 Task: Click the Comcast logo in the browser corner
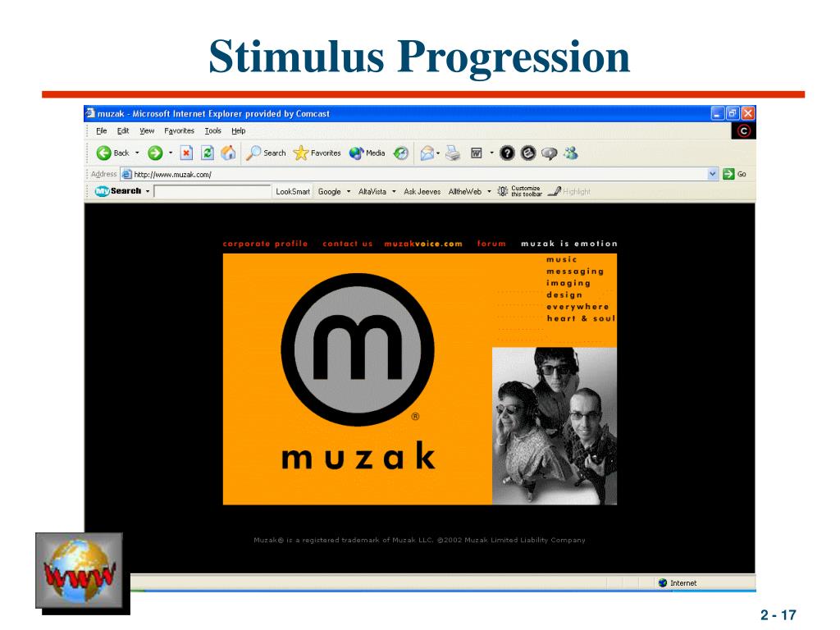(x=743, y=130)
